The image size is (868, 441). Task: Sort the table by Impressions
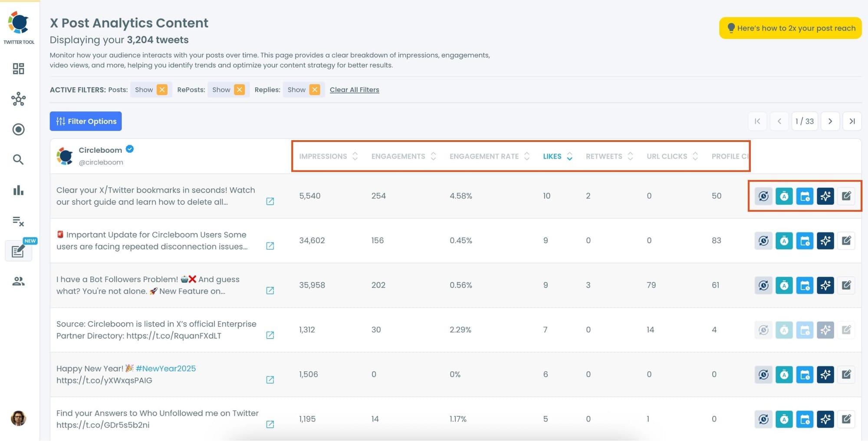355,156
